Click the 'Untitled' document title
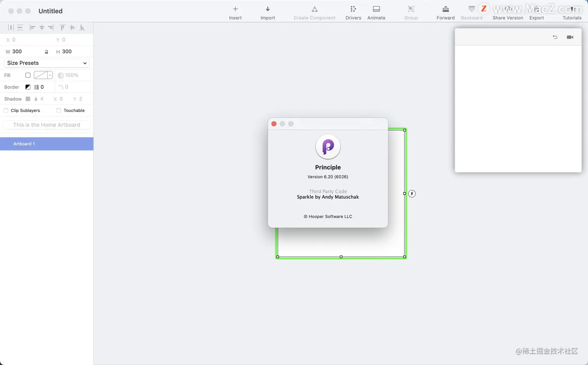This screenshot has height=365, width=588. [x=51, y=11]
